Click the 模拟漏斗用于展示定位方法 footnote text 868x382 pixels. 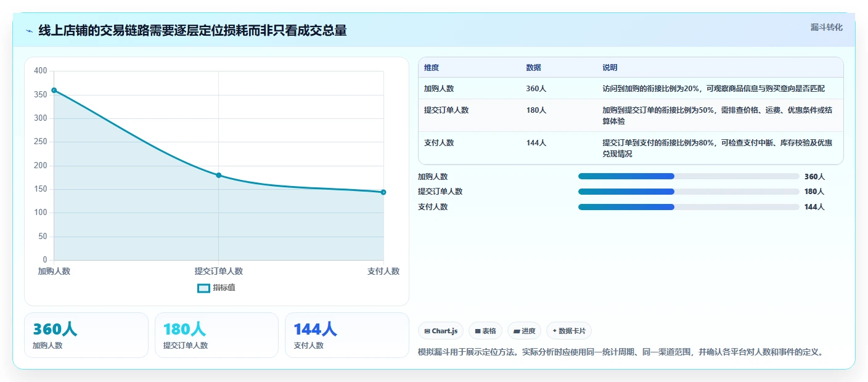coord(621,352)
